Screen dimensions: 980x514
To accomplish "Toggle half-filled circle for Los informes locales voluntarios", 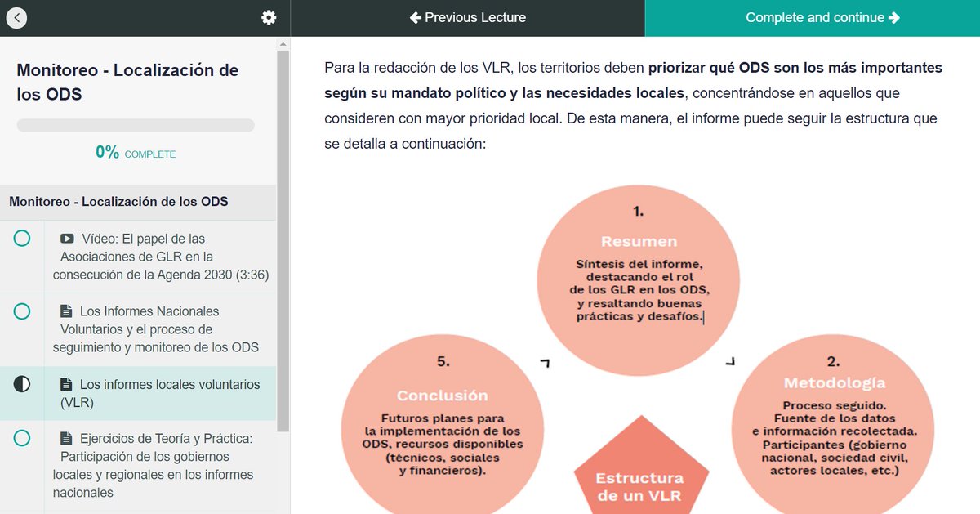I will (22, 384).
